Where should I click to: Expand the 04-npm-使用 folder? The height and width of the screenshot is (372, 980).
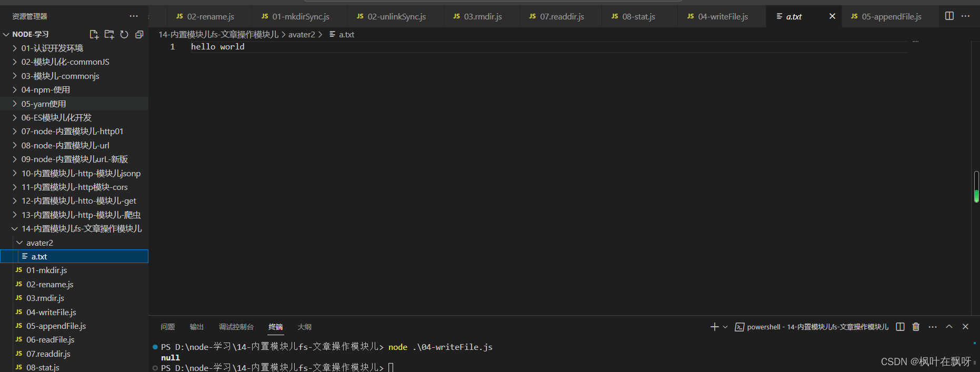click(x=74, y=89)
